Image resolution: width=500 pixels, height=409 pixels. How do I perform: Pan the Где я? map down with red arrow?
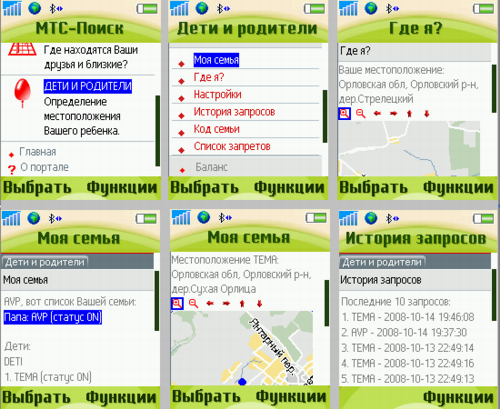[426, 114]
